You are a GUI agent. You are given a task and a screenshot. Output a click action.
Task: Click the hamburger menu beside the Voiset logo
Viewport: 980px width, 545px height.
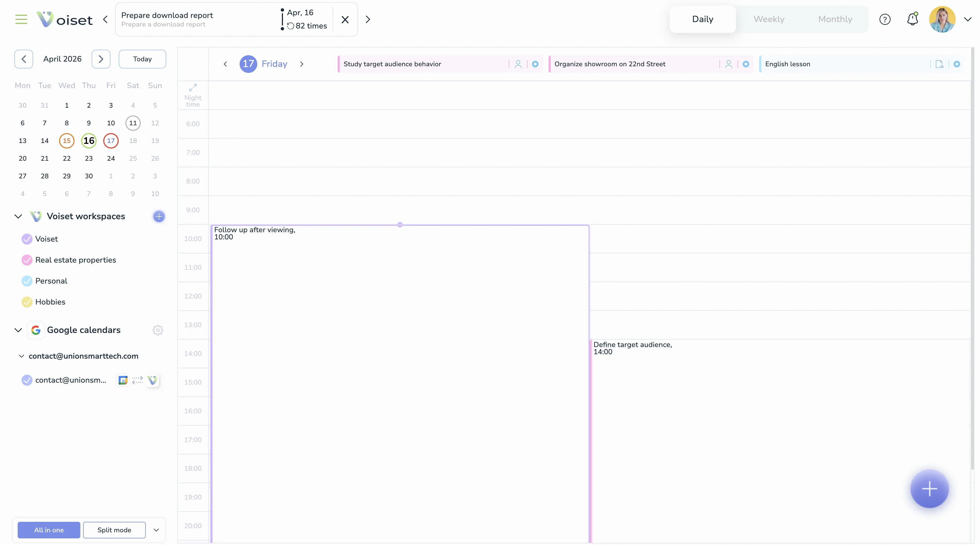point(21,19)
